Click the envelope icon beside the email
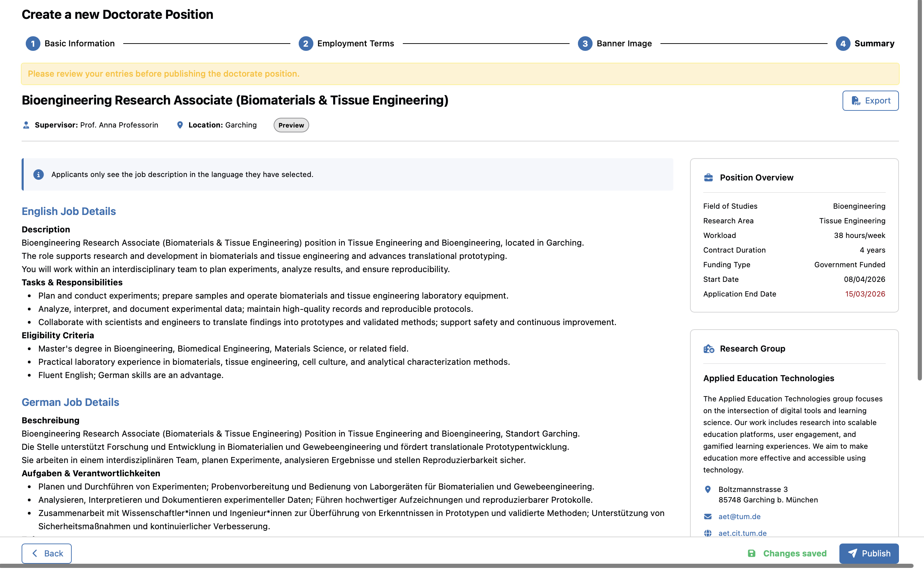The height and width of the screenshot is (570, 924). [x=708, y=516]
